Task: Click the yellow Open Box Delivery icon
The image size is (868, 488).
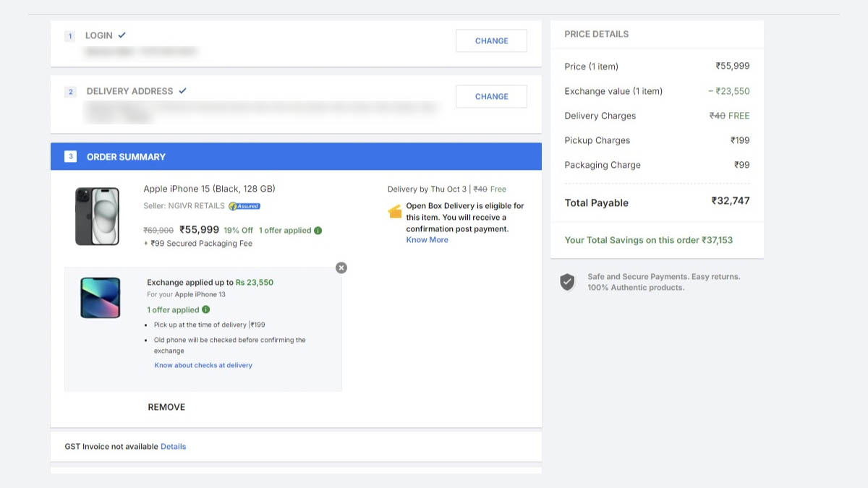Action: coord(395,212)
